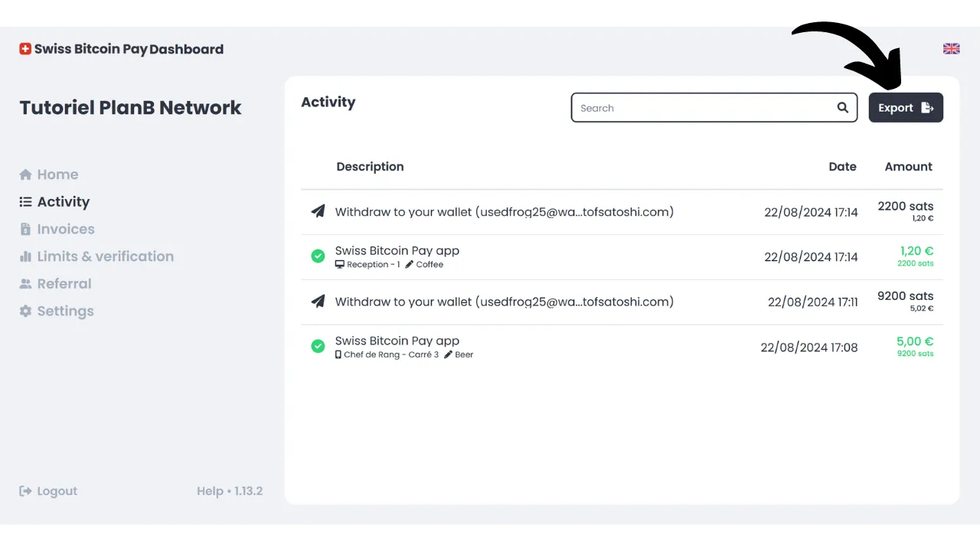
Task: Click the green checkmark on Coffee payment
Action: point(318,256)
